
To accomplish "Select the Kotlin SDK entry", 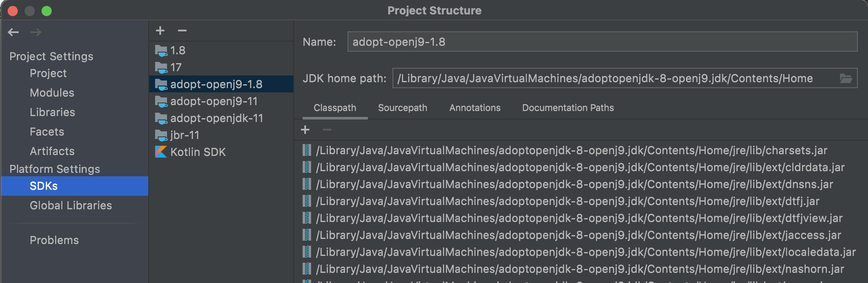I will 221,152.
